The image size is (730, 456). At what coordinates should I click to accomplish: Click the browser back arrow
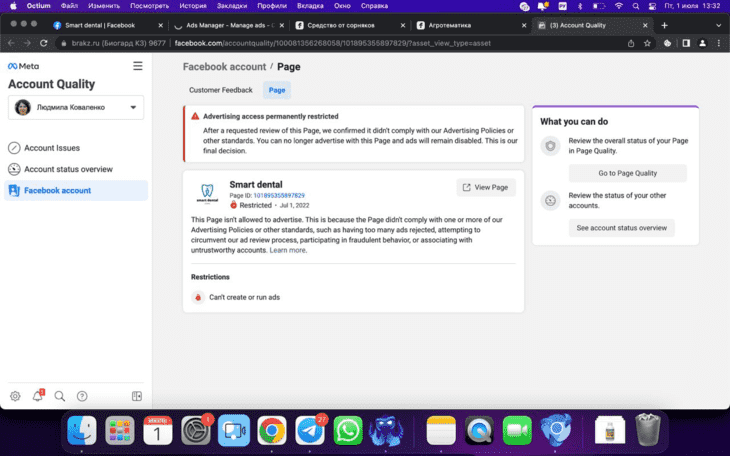11,43
